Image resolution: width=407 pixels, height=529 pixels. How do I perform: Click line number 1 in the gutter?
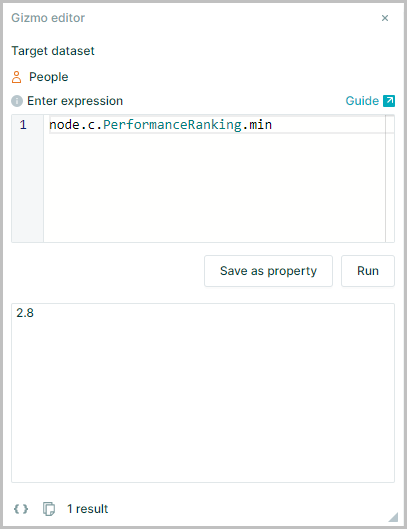[x=23, y=125]
